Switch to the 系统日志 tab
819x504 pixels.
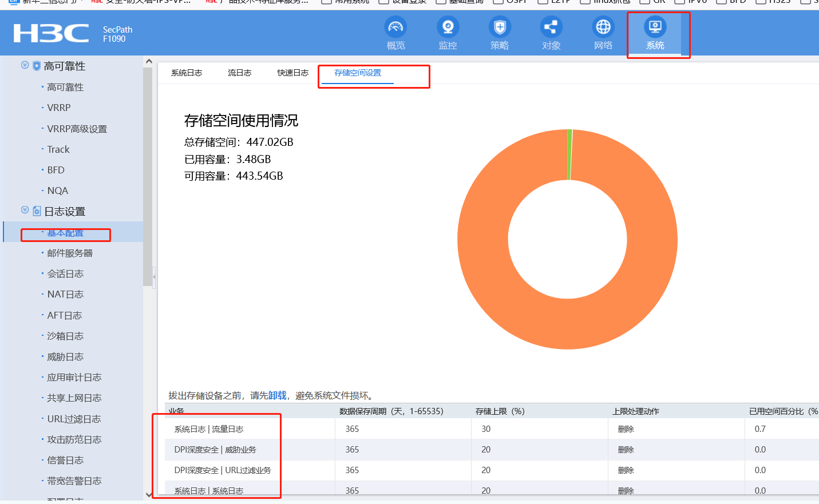187,73
